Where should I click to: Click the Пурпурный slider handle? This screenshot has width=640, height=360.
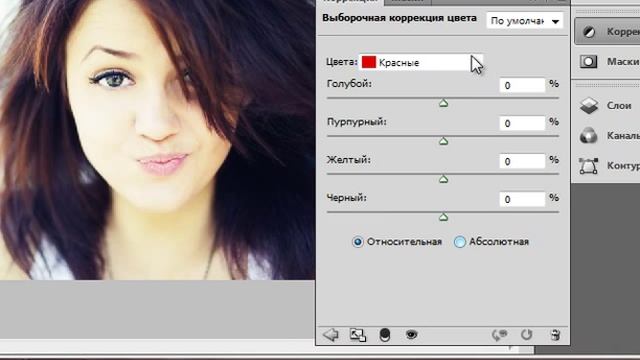coord(443,141)
